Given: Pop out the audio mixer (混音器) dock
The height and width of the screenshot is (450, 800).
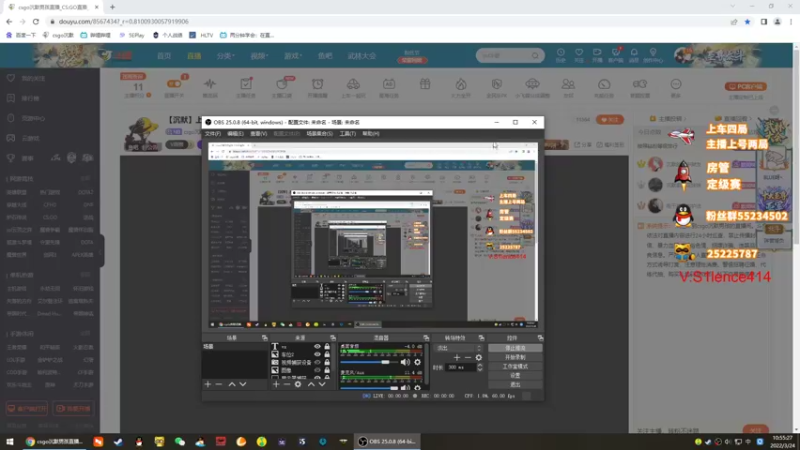Looking at the screenshot, I should point(426,338).
